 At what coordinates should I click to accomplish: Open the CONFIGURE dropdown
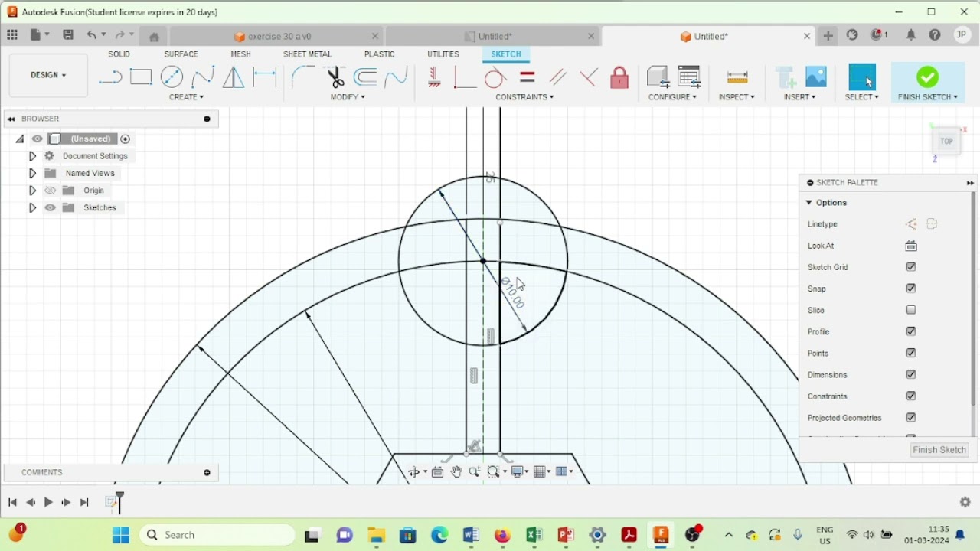(672, 97)
